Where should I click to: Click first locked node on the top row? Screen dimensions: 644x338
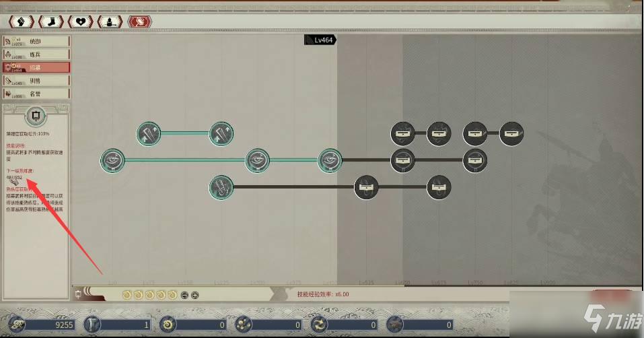[402, 133]
